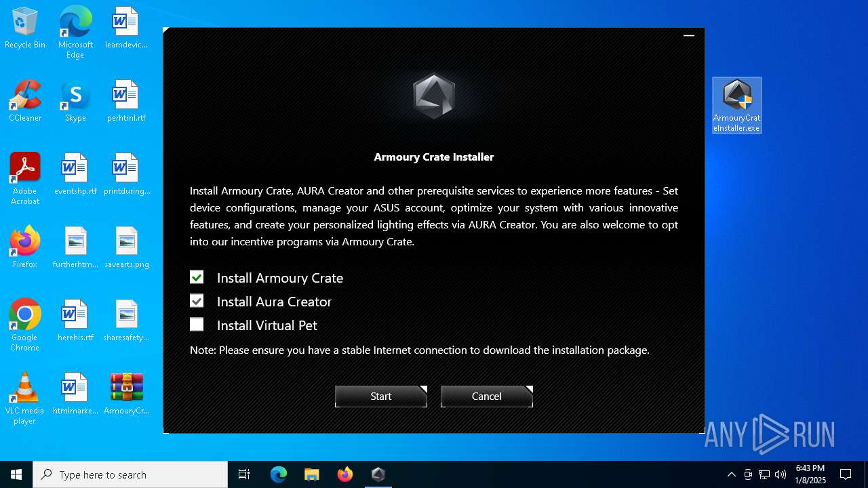Click the taskbar search box
This screenshot has width=868, height=488.
130,474
